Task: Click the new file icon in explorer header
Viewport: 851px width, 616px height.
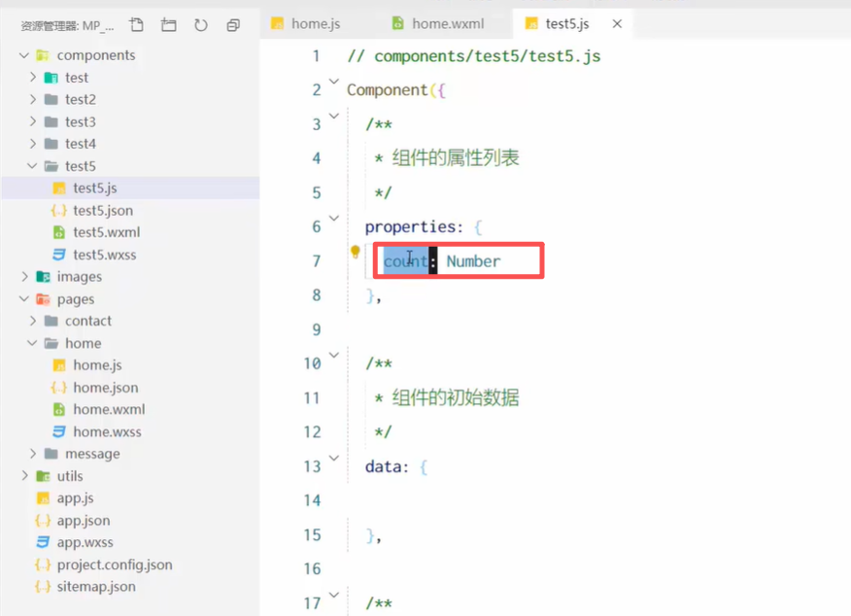Action: tap(136, 25)
